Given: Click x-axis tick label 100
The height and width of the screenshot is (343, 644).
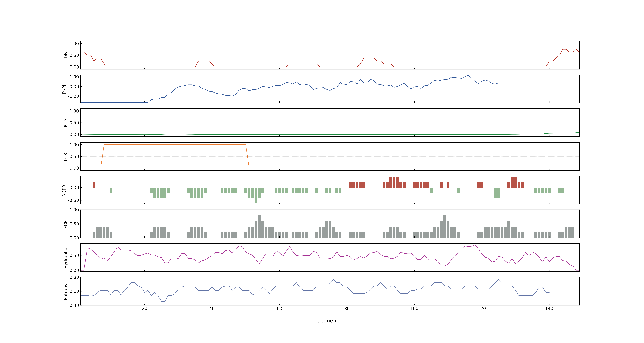Looking at the screenshot, I should coord(414,309).
